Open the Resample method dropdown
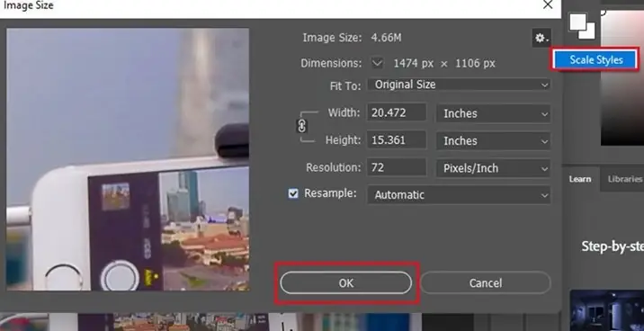The width and height of the screenshot is (644, 331). point(459,195)
